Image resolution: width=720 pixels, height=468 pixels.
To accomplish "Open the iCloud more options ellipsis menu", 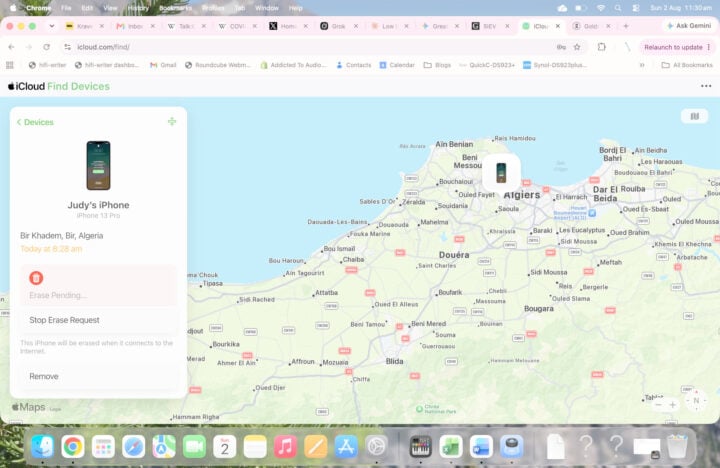I will click(x=706, y=86).
